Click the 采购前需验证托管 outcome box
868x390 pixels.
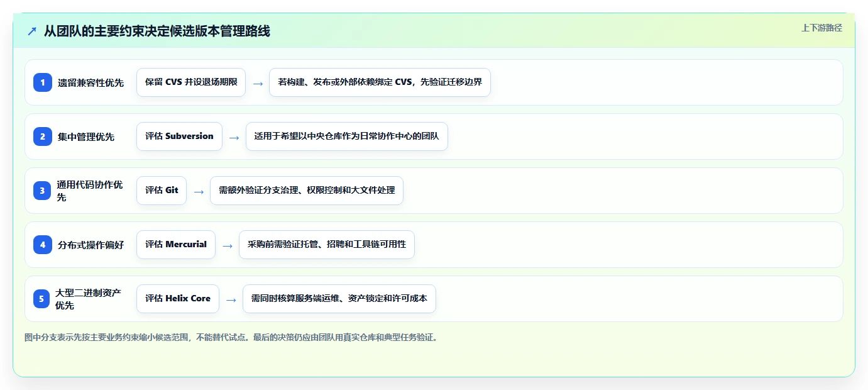click(x=327, y=245)
